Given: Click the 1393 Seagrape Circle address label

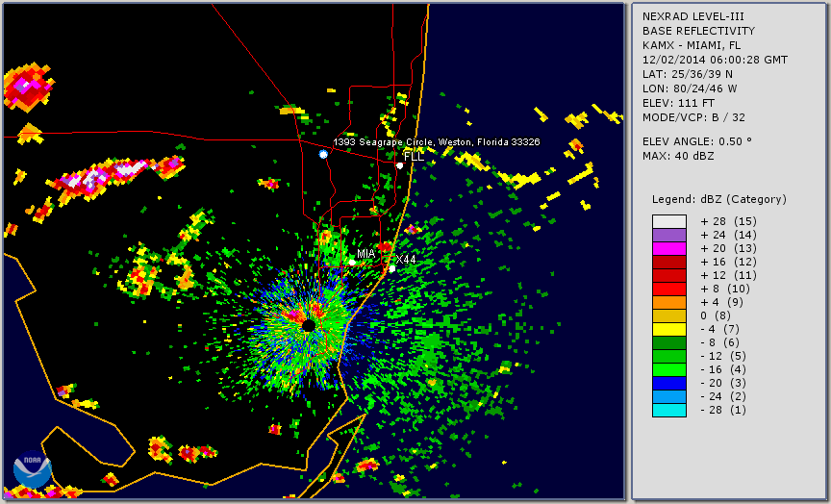Looking at the screenshot, I should point(436,142).
